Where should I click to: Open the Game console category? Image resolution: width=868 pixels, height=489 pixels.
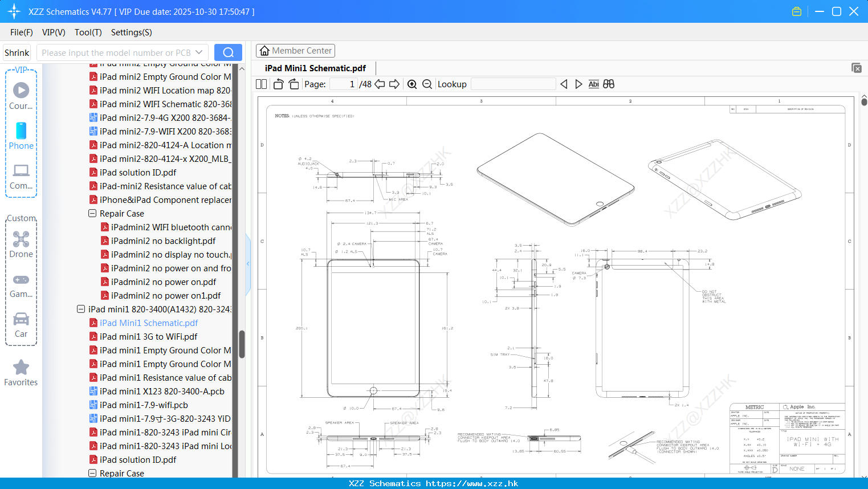click(x=21, y=286)
